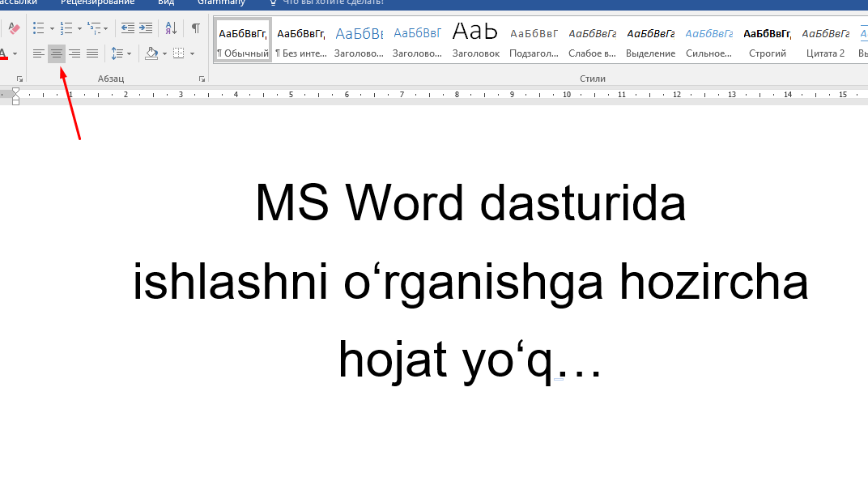
Task: Decrease the paragraph indent
Action: click(128, 28)
